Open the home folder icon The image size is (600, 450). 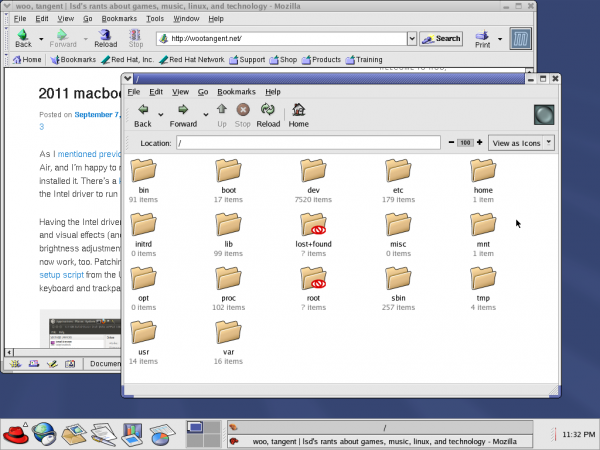click(483, 171)
